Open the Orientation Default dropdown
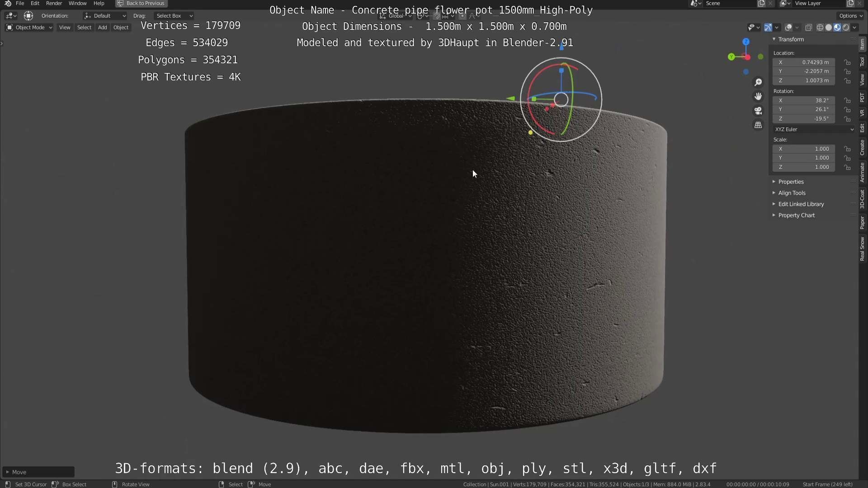Viewport: 868px width, 488px height. pyautogui.click(x=105, y=16)
